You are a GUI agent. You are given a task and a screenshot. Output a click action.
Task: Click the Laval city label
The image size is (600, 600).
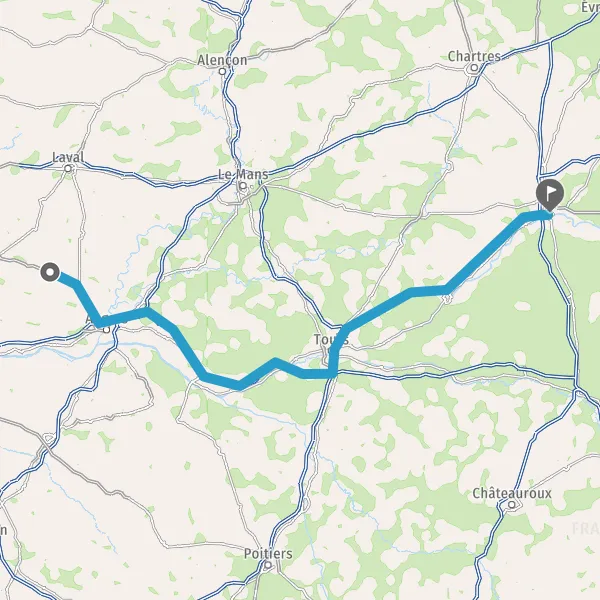[68, 157]
